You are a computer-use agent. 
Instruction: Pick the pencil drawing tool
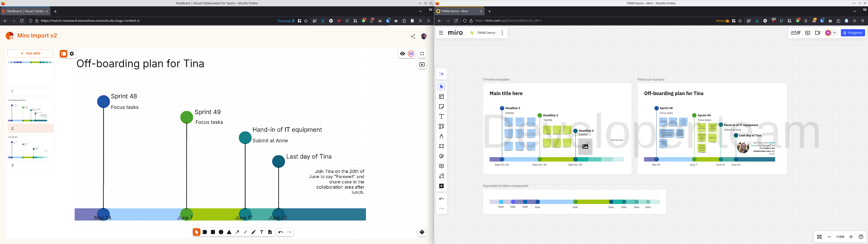coord(253,232)
